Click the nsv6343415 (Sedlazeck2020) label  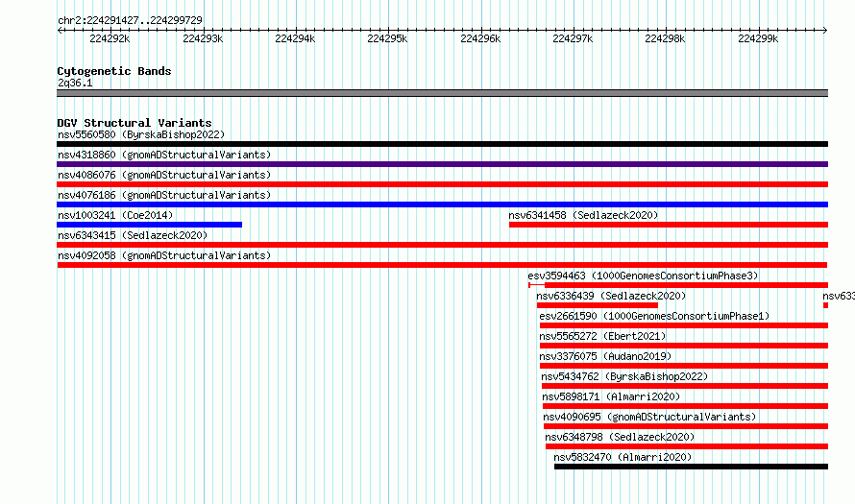[x=133, y=235]
